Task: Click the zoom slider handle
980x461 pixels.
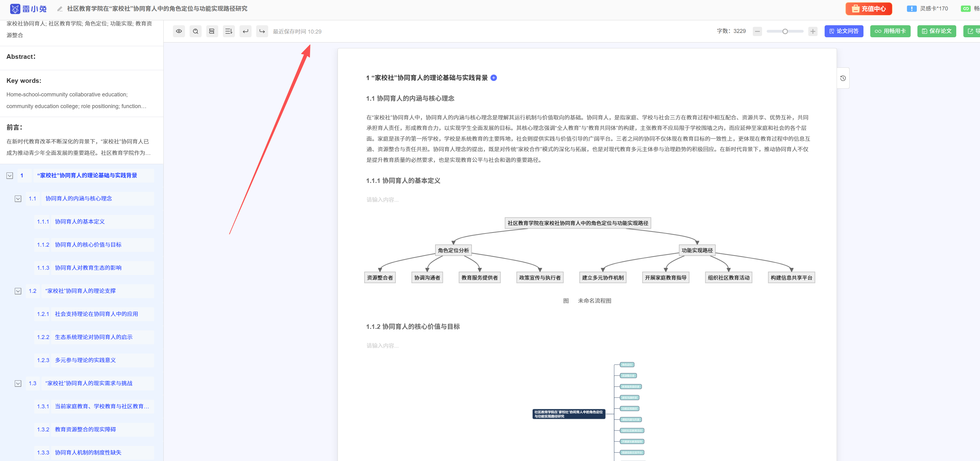Action: [x=785, y=31]
